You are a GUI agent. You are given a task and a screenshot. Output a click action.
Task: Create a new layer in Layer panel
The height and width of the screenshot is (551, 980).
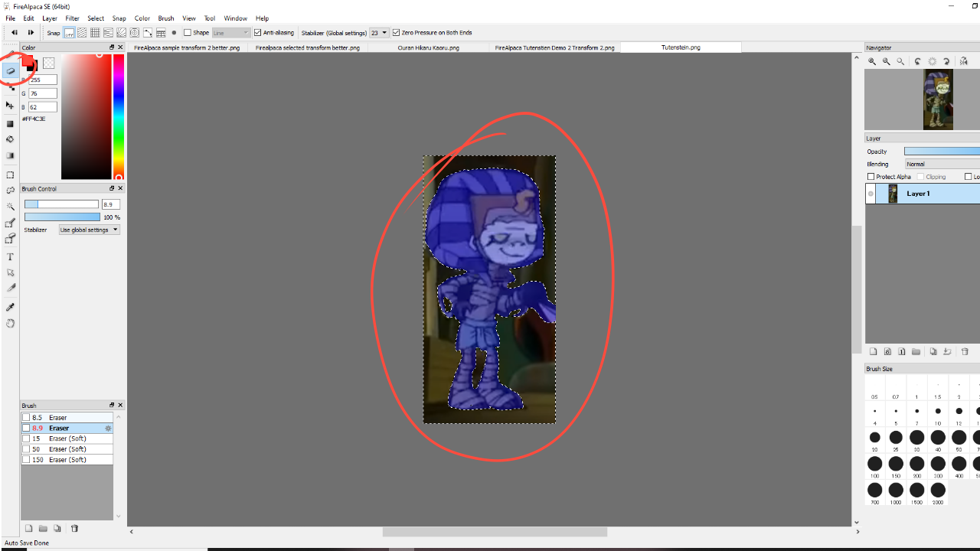pyautogui.click(x=873, y=352)
